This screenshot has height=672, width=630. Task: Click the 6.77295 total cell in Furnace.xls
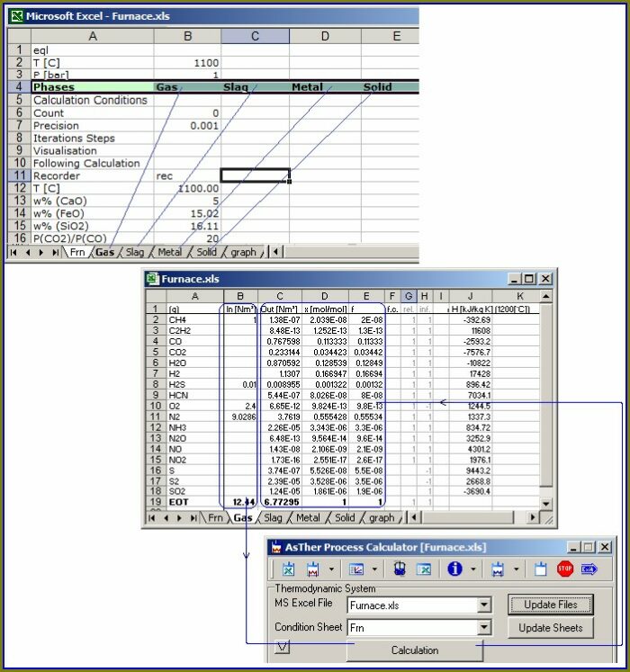pyautogui.click(x=280, y=502)
